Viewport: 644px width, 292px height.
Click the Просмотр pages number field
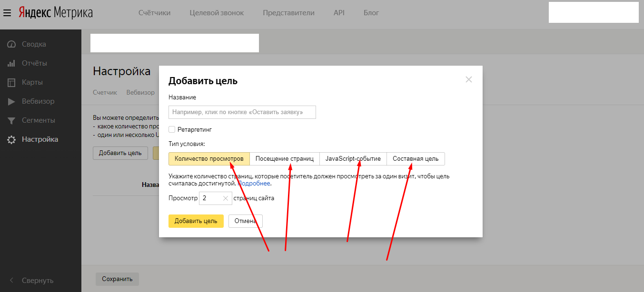pyautogui.click(x=216, y=198)
